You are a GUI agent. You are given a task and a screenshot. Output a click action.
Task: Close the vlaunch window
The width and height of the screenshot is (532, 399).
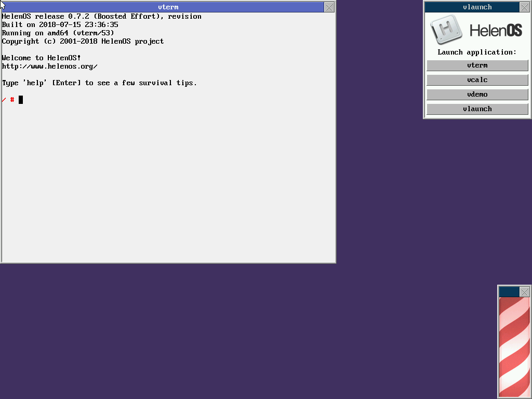click(x=525, y=7)
